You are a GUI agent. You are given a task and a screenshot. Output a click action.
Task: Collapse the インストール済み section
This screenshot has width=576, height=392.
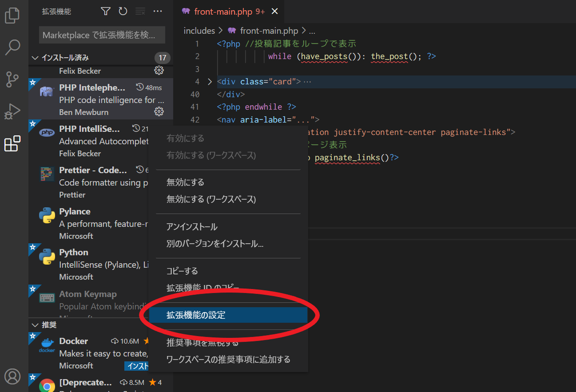tap(35, 58)
